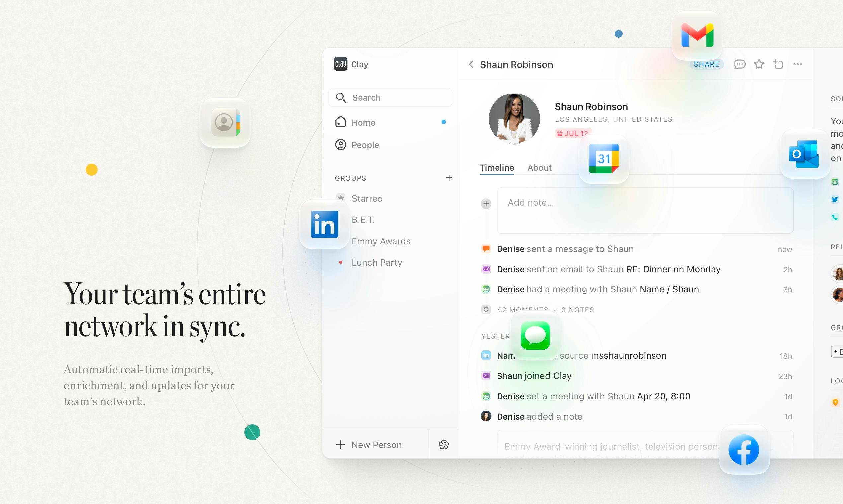Add a new group with the plus button
Viewport: 843px width, 504px height.
[x=449, y=178]
